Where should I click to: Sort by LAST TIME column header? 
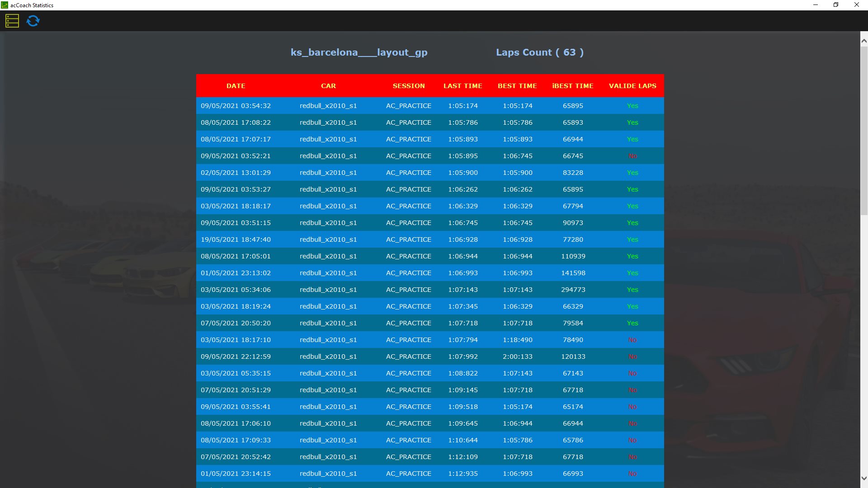coord(463,86)
